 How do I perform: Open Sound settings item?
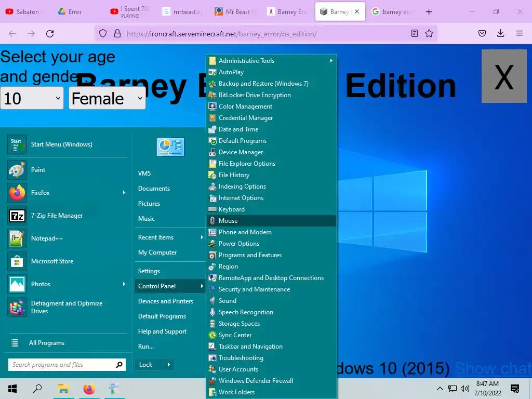271,301
